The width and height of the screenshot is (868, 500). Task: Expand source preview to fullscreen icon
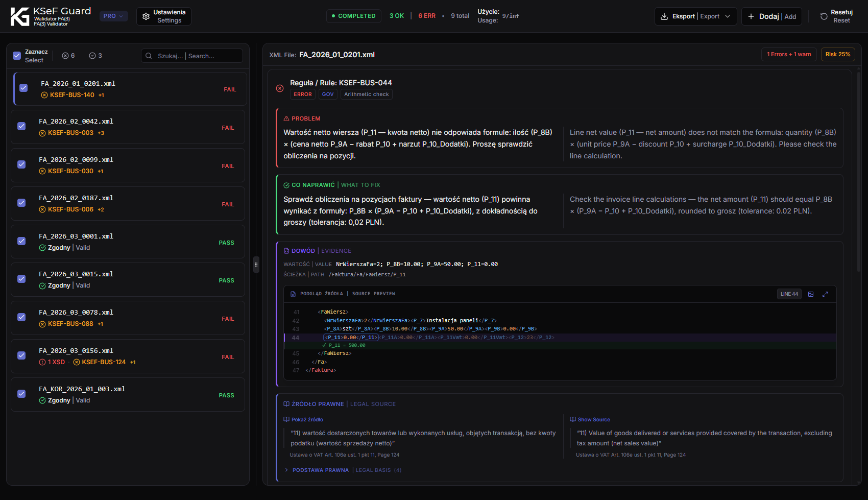point(825,294)
